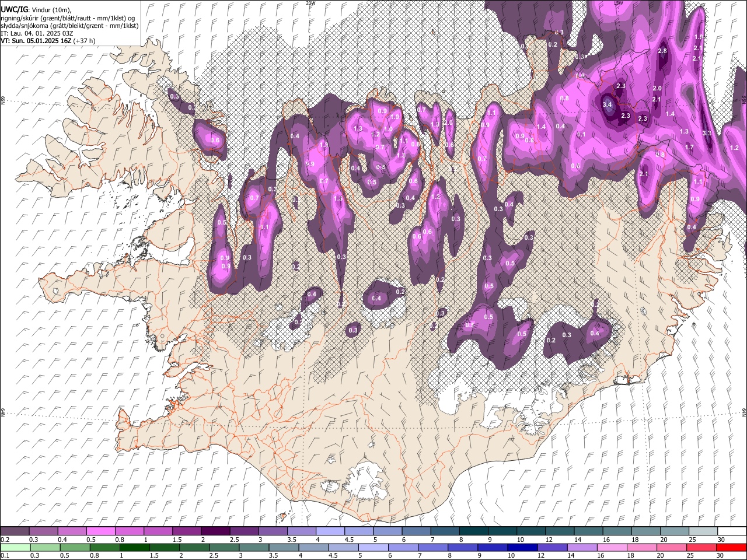Pick the periwinkle rain swatch between 6 and 7
Viewport: 747px width, 560px height.
403,547
